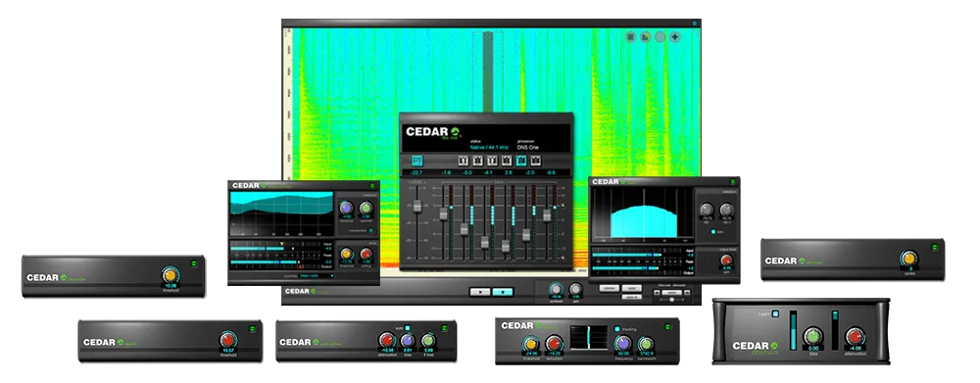
Task: Click DNS One gain fader under -4.1
Action: pyautogui.click(x=484, y=242)
